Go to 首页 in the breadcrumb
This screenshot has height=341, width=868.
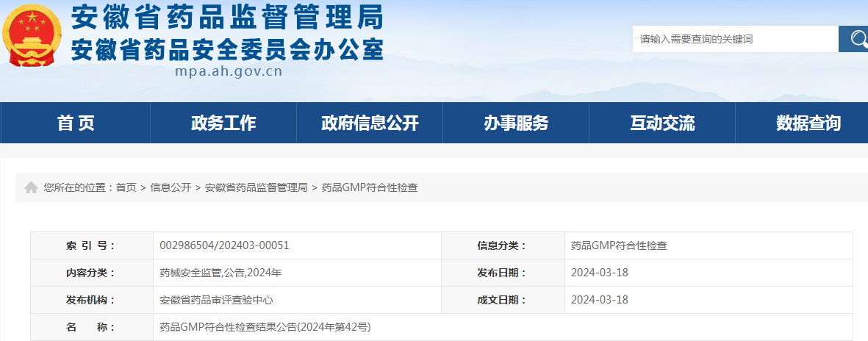coord(126,187)
